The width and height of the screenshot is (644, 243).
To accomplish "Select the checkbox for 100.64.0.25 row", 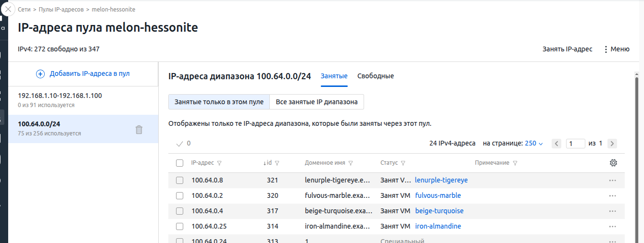I will click(179, 227).
